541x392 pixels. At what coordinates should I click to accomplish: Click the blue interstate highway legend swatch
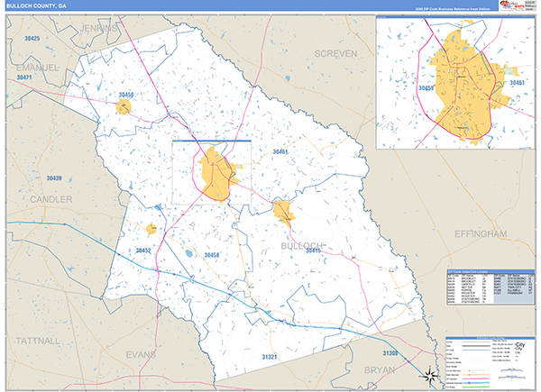(478, 383)
